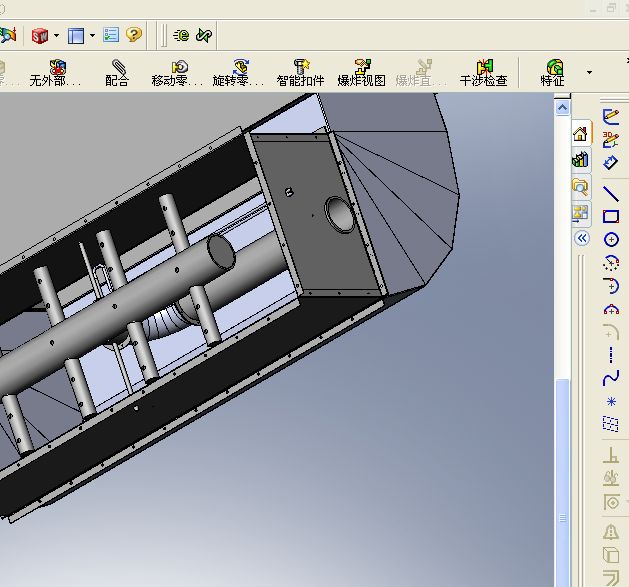629x587 pixels.
Task: Open the SolidWorks Resources home tab
Action: (x=580, y=134)
